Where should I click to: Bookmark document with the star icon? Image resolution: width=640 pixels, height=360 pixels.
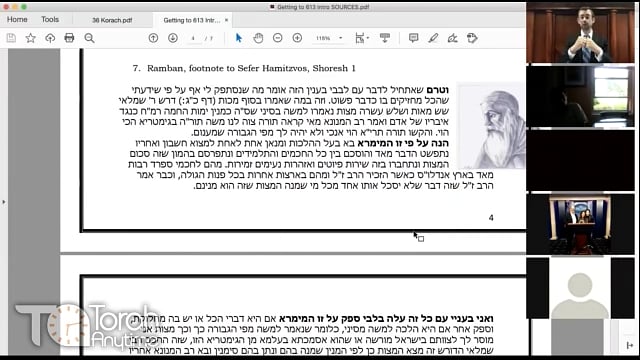tap(31, 38)
